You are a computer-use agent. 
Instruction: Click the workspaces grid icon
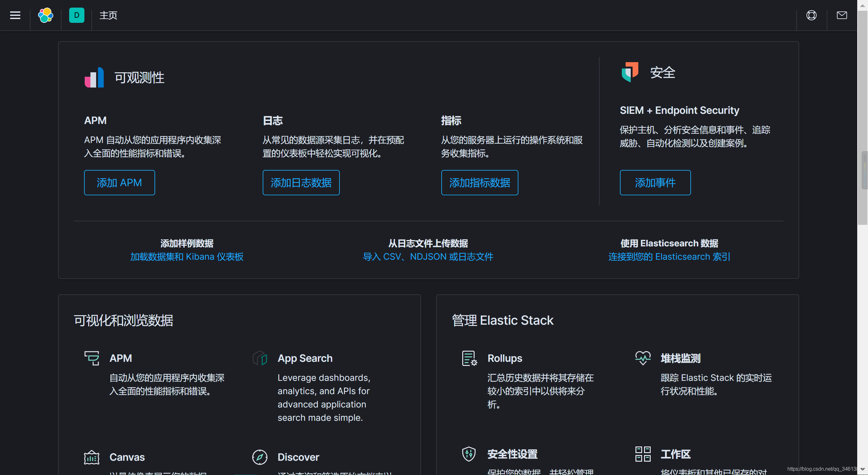click(x=643, y=454)
